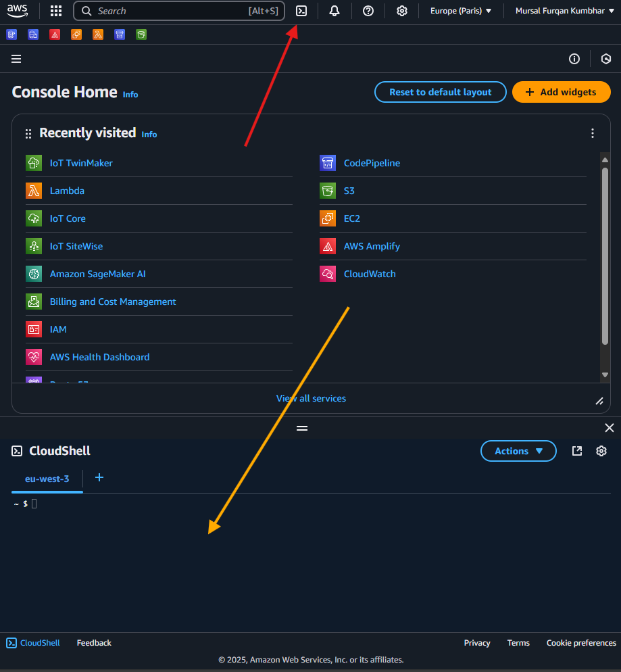The image size is (621, 672).
Task: Open the EC2 link in Recently visited
Action: [351, 218]
